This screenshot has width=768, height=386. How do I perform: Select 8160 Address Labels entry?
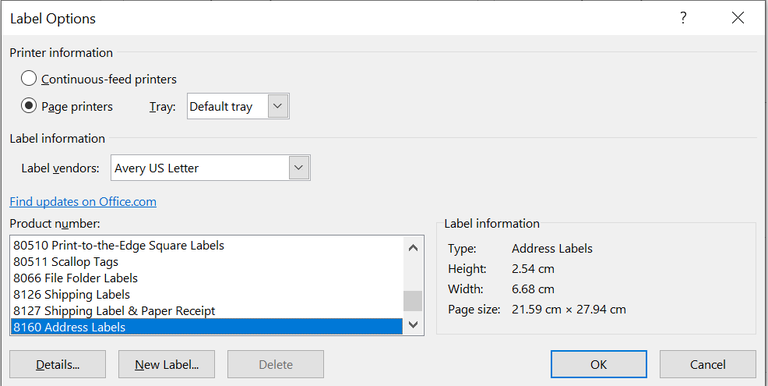tap(206, 327)
